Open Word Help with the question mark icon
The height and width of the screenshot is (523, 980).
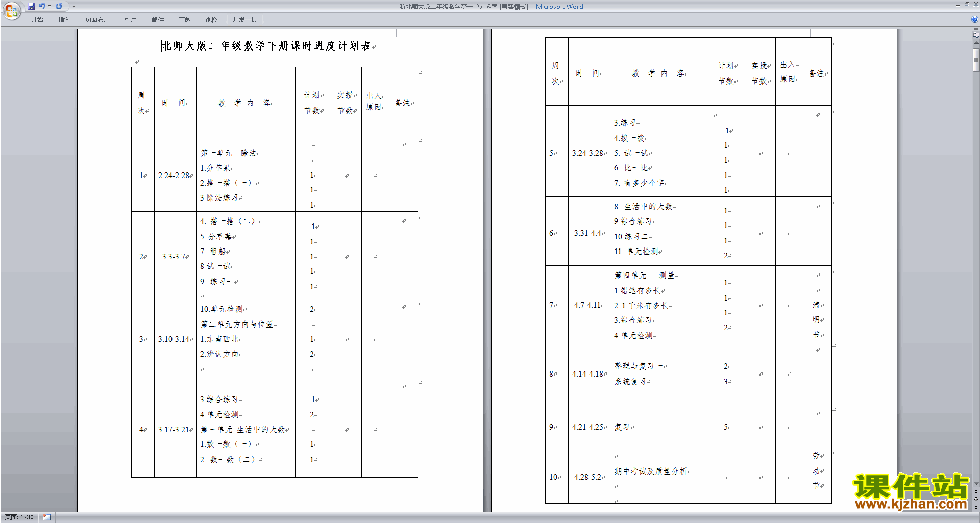[x=975, y=19]
